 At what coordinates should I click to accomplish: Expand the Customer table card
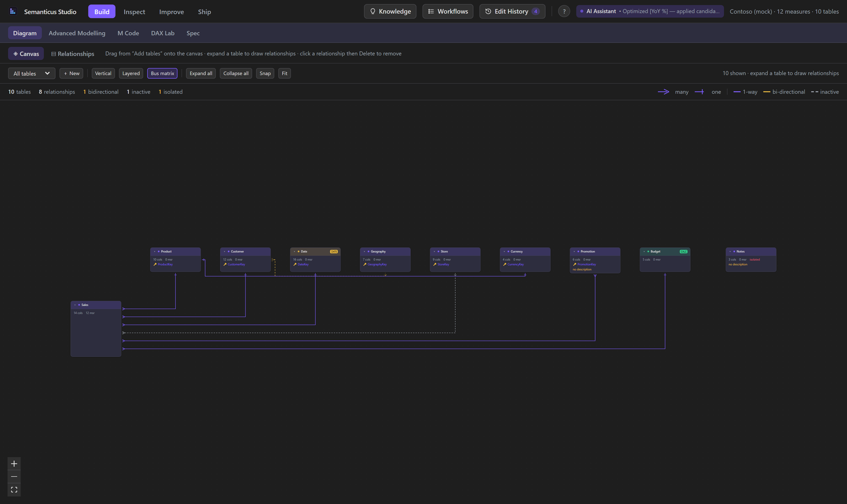224,251
